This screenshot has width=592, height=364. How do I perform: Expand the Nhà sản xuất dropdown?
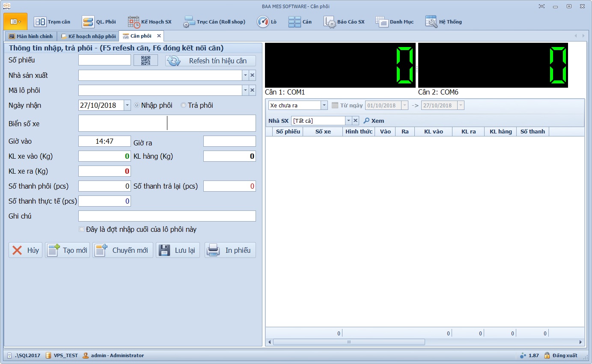pyautogui.click(x=245, y=75)
